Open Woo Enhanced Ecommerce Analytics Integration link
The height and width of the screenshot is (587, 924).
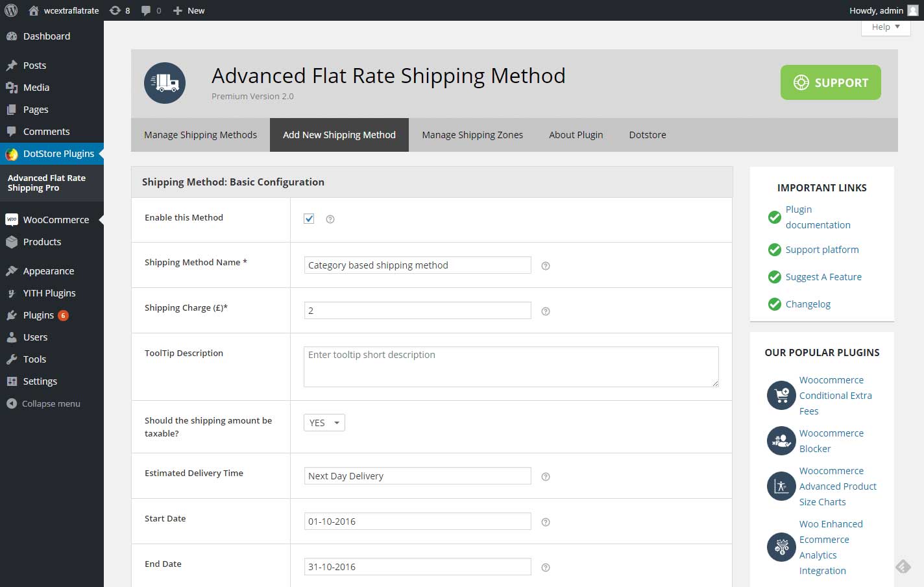831,547
